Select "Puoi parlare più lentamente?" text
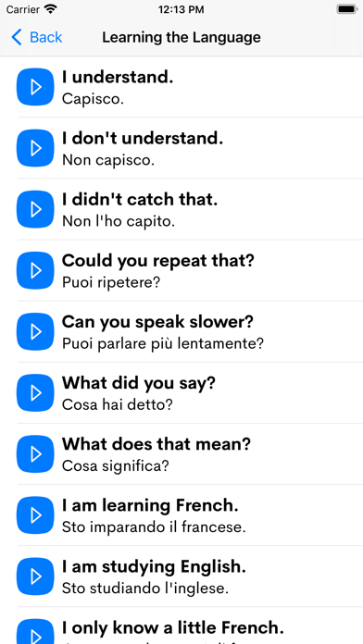This screenshot has width=363, height=644. [163, 344]
